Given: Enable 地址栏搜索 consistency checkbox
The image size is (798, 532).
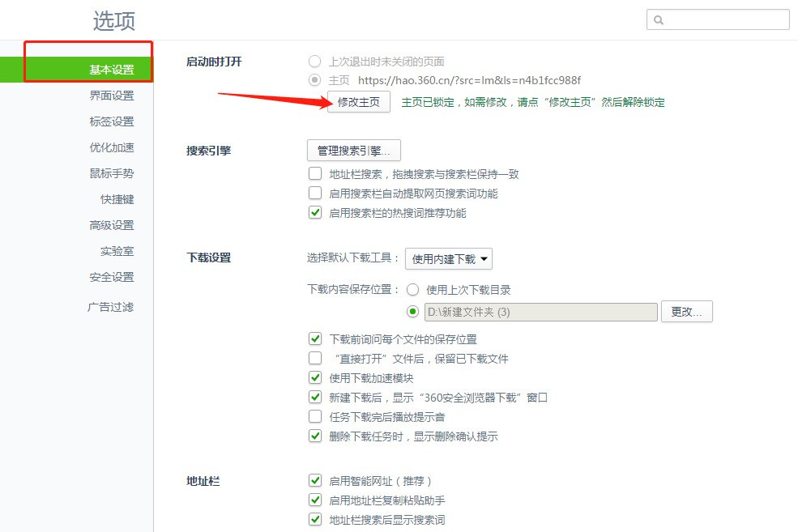Looking at the screenshot, I should 315,174.
